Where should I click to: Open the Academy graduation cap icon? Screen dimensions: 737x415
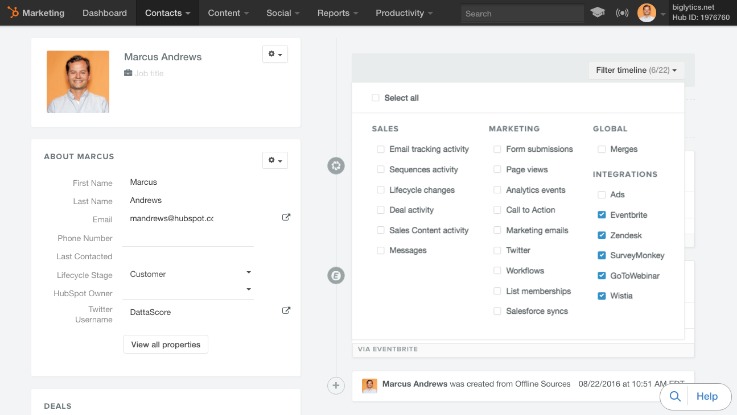point(597,14)
